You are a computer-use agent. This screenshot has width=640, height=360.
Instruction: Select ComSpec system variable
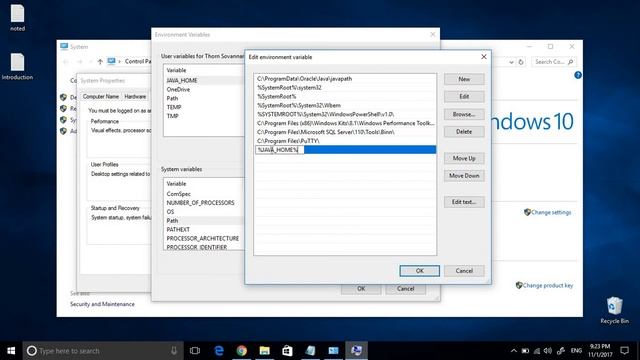click(204, 194)
